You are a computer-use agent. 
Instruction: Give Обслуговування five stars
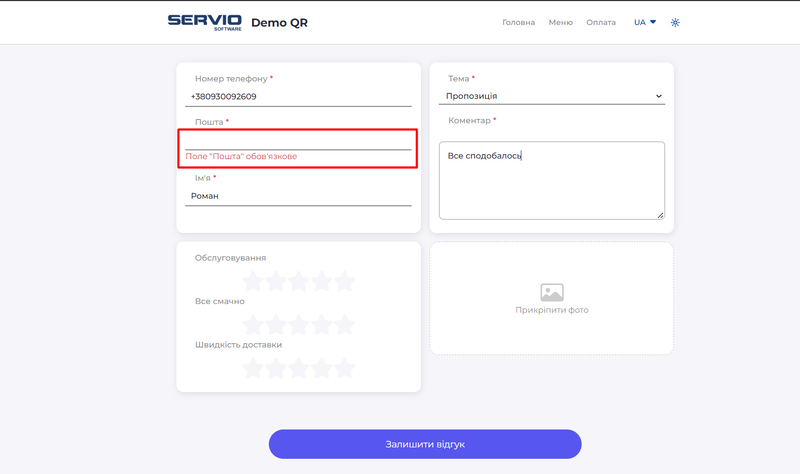(344, 281)
